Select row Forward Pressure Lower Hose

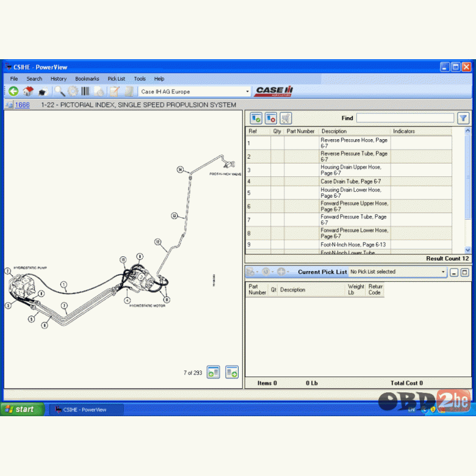coord(348,233)
